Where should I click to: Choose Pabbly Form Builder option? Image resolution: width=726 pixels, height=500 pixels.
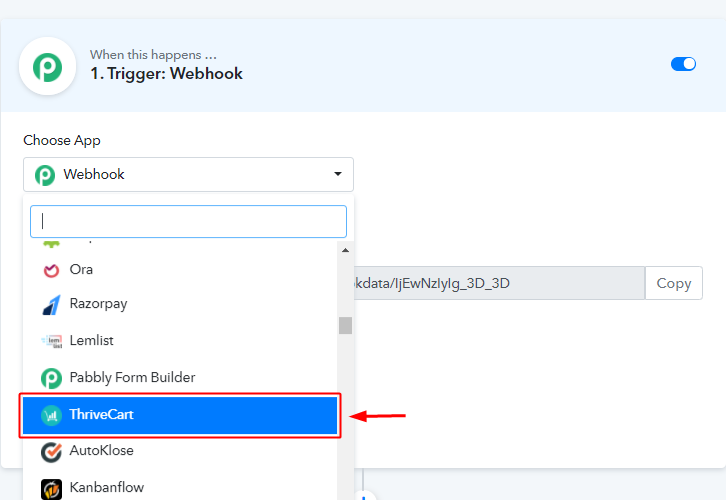click(180, 378)
